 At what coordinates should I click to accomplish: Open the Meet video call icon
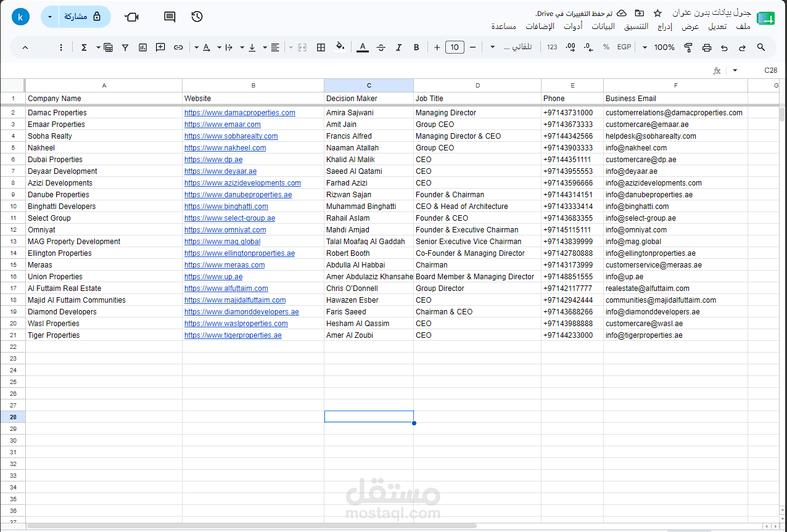tap(131, 17)
